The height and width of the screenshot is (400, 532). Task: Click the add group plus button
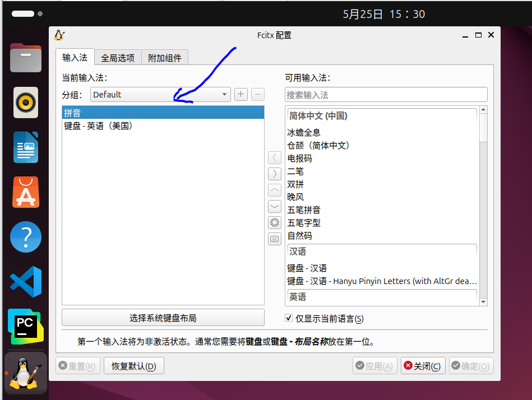point(241,94)
